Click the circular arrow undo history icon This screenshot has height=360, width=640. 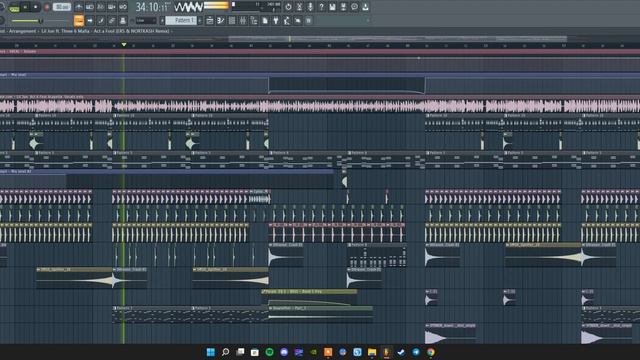click(288, 7)
